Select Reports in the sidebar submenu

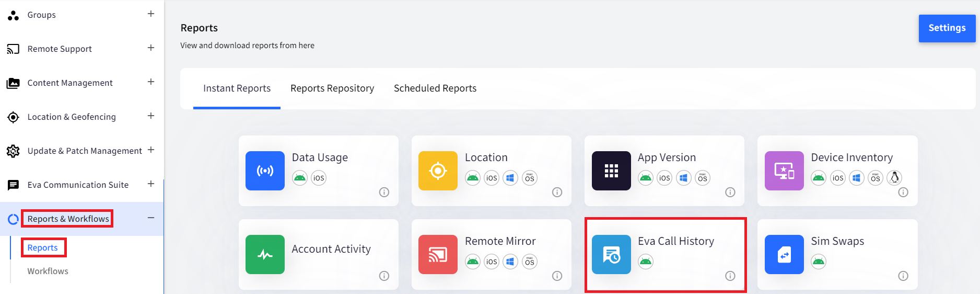(43, 247)
